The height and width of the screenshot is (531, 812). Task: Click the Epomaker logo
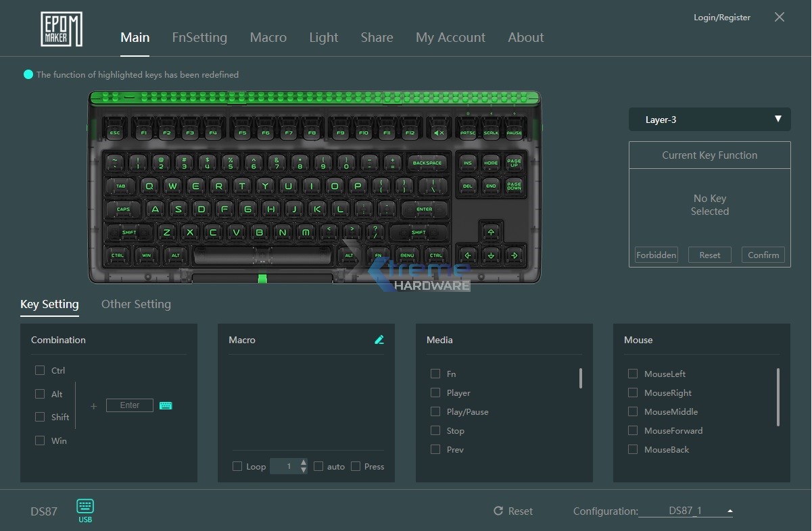(61, 30)
